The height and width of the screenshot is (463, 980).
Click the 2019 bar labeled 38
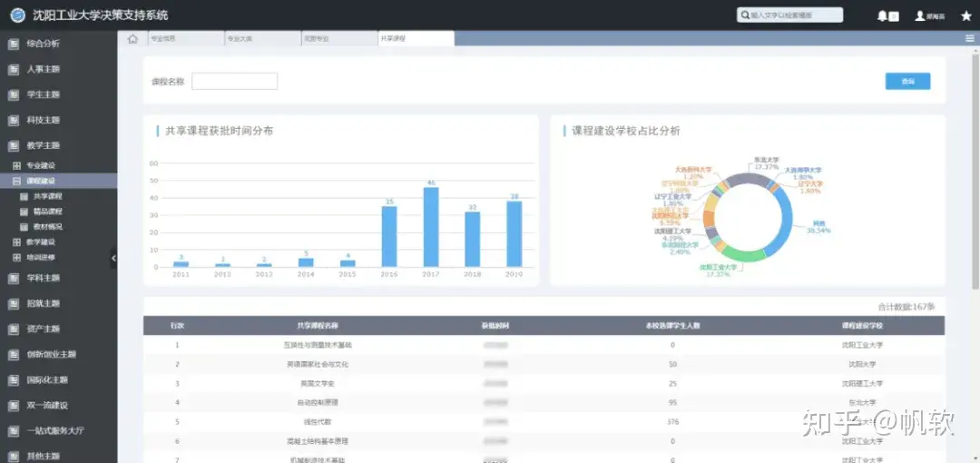[x=514, y=234]
